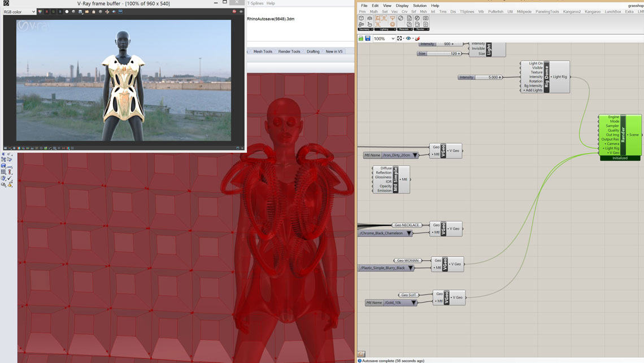Click the save image disk icon in frame buffer

click(x=80, y=11)
